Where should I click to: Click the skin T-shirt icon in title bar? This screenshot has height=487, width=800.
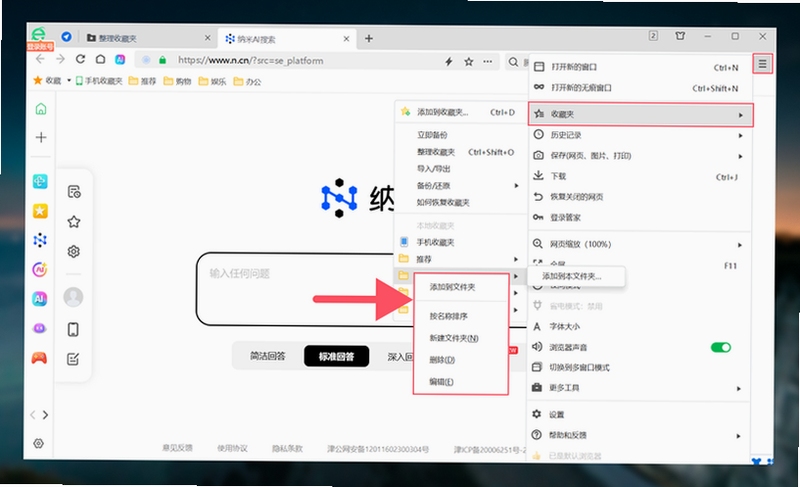point(680,36)
